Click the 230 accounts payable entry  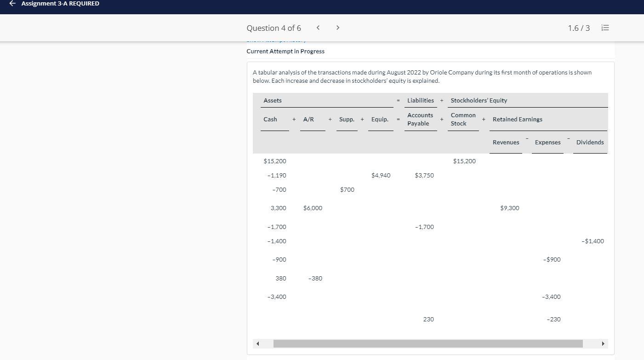[x=428, y=319]
